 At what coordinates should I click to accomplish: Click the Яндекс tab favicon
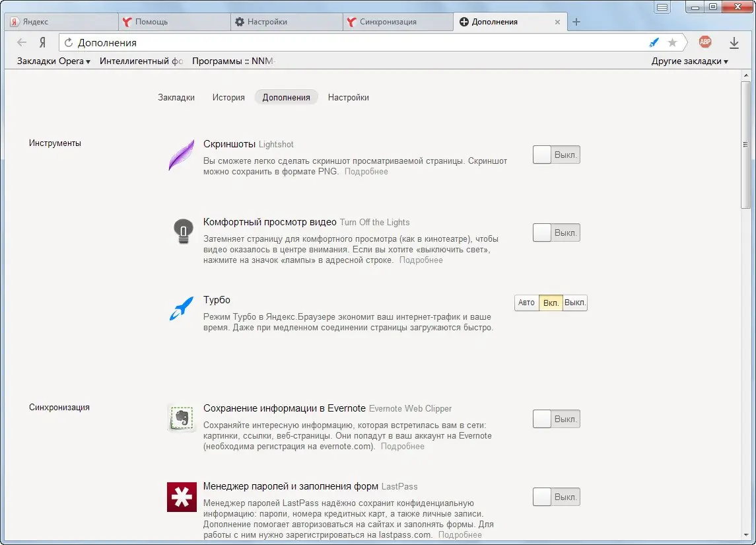click(15, 22)
